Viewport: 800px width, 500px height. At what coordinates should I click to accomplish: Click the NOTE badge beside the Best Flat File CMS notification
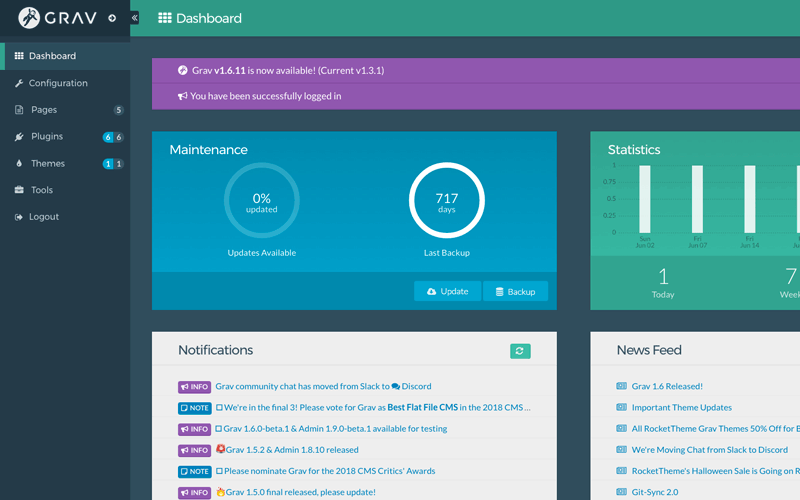click(x=194, y=408)
